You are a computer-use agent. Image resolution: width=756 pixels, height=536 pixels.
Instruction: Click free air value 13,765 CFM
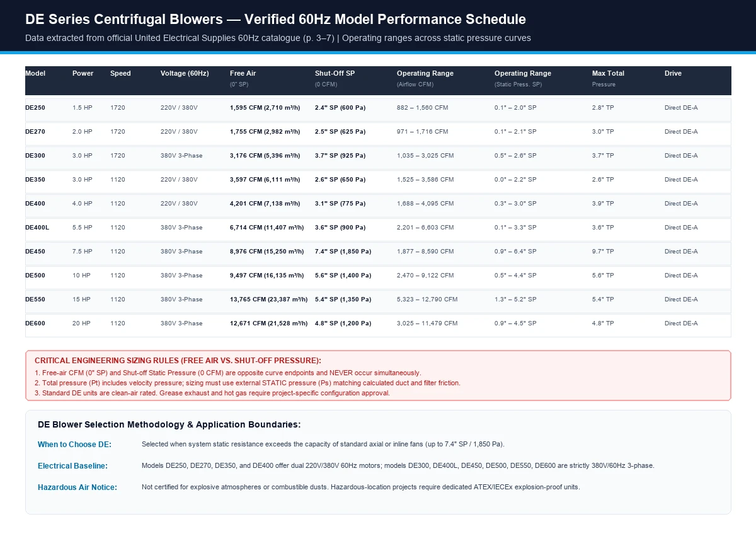[x=268, y=300]
